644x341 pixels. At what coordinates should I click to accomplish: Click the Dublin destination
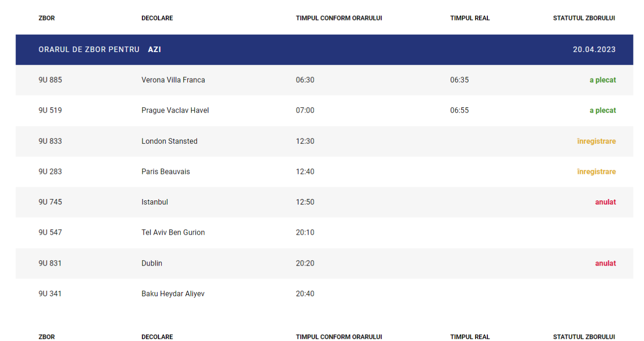coord(152,263)
